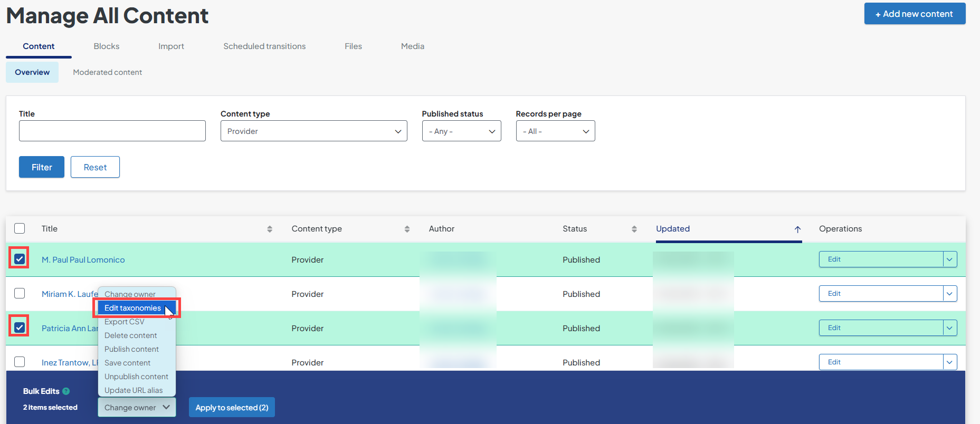
Task: Click Edit button for Patricia Ann row
Action: click(x=881, y=328)
